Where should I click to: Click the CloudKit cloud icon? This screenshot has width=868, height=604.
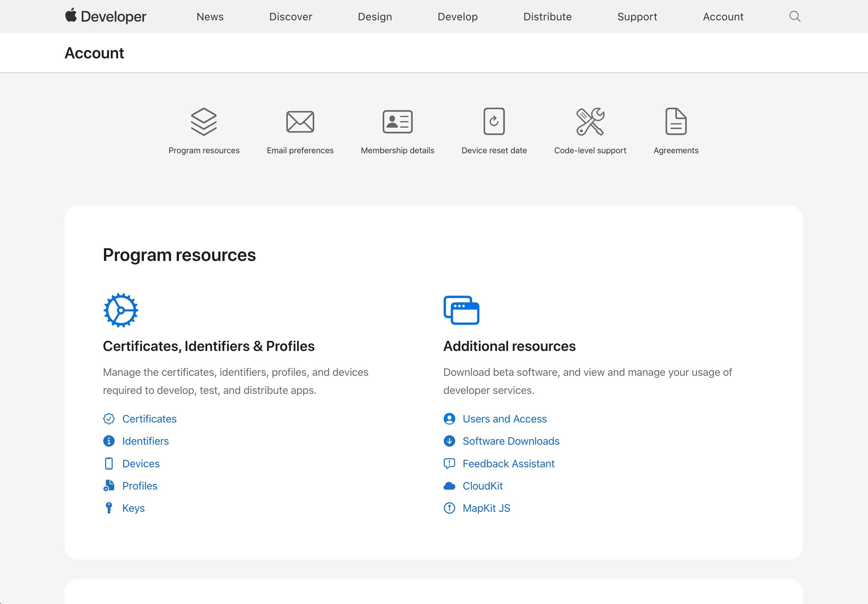449,486
